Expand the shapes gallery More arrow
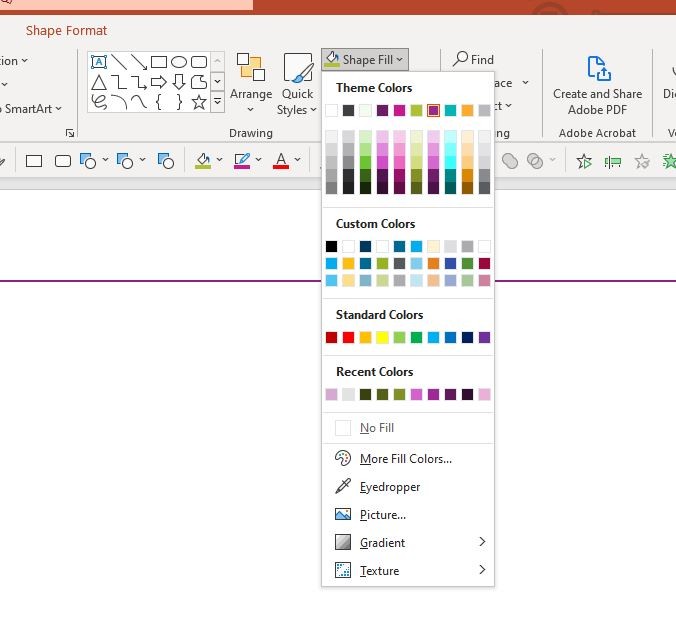This screenshot has width=676, height=622. pos(218,102)
